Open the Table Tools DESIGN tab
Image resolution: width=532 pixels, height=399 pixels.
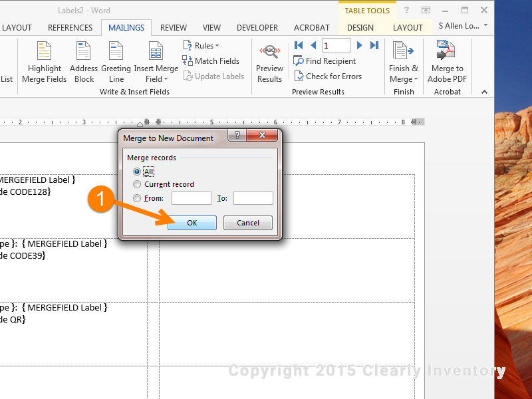click(360, 27)
